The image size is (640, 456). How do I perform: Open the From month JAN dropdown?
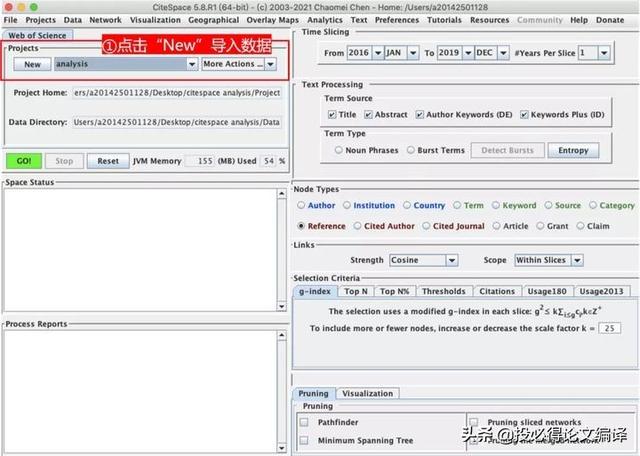pos(413,53)
